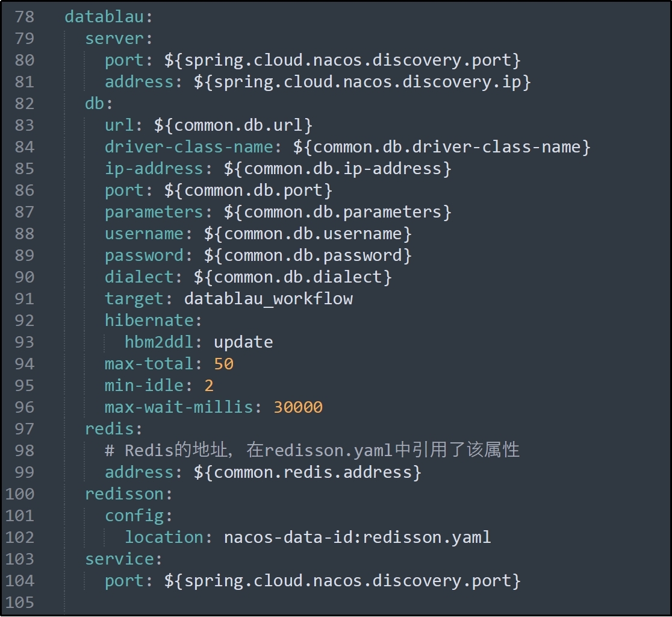Viewport: 672px width, 617px height.
Task: Click '${common.db.username}' value
Action: click(x=308, y=234)
